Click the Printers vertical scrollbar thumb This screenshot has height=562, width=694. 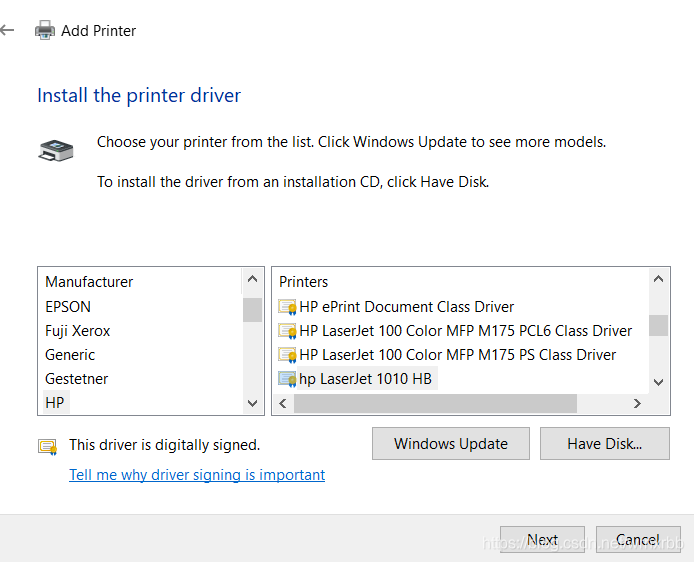pos(659,325)
